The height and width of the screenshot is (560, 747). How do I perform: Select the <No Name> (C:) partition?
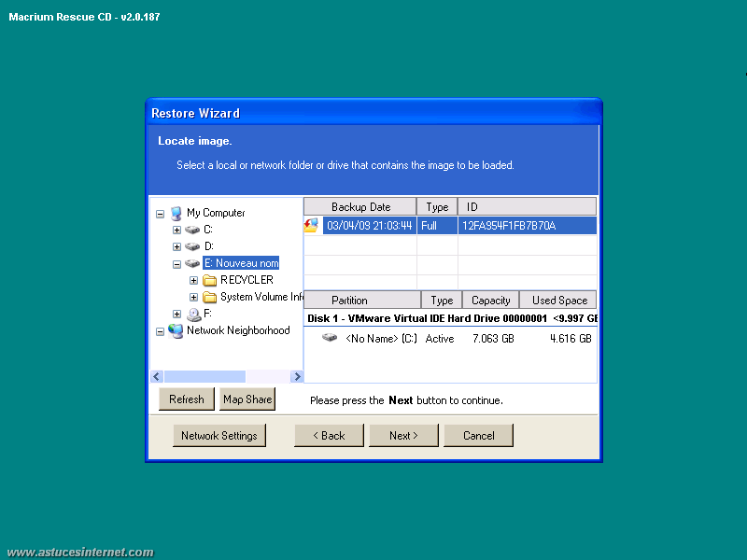click(x=381, y=338)
